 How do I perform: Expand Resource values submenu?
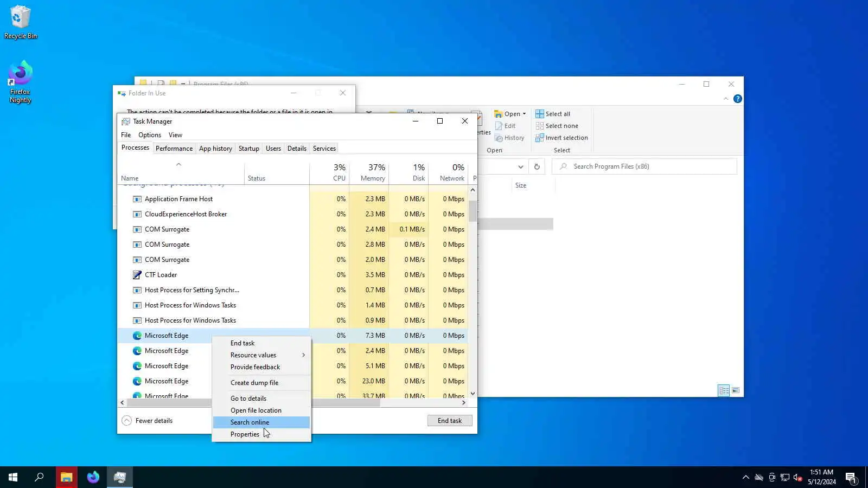261,355
